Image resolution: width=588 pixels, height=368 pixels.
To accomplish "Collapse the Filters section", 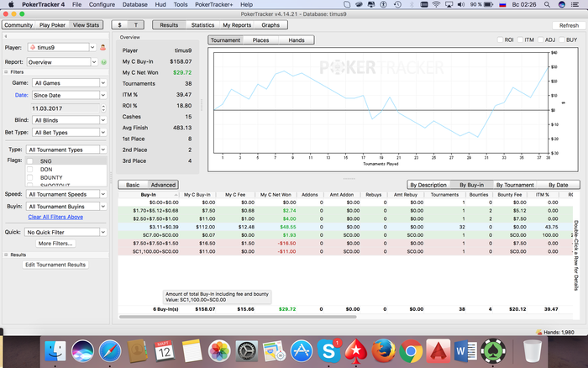I will click(x=6, y=71).
